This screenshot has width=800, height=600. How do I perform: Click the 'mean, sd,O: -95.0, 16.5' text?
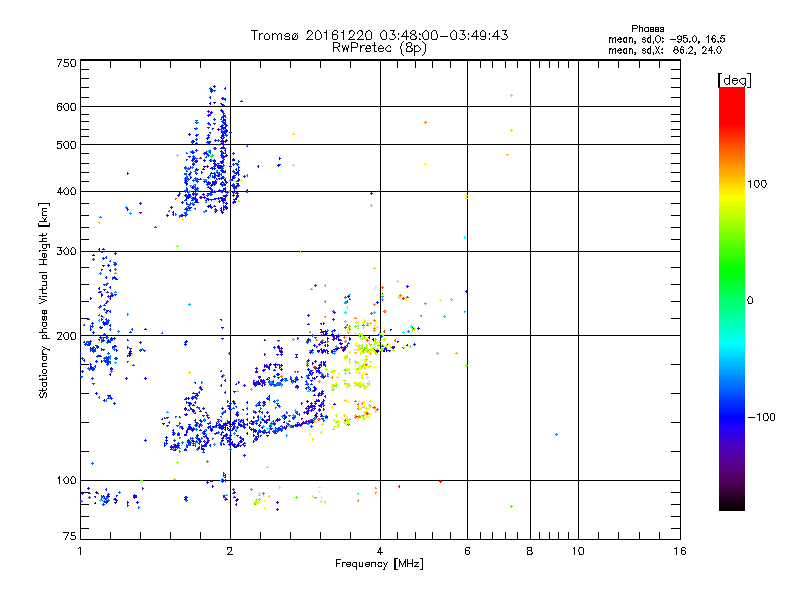coord(666,39)
